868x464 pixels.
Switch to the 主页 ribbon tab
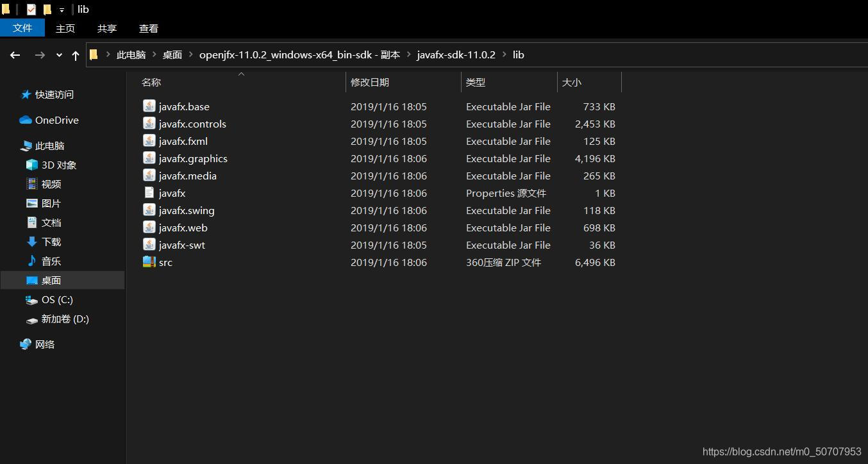point(65,28)
